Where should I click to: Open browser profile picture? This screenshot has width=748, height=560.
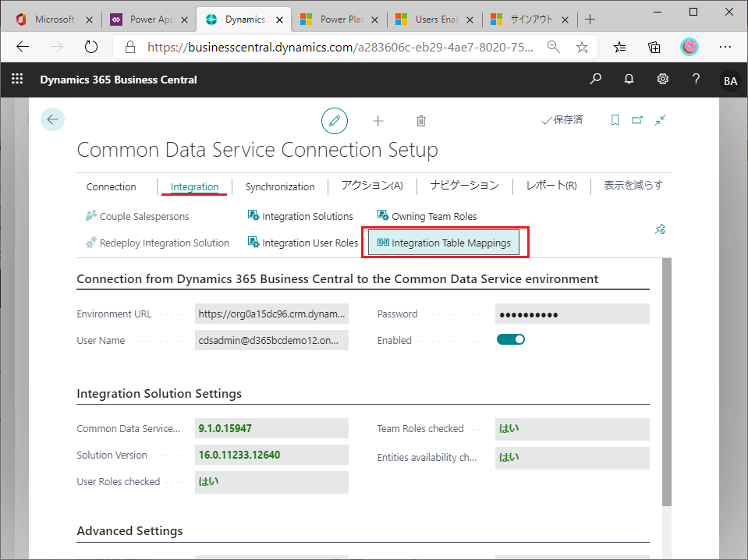click(x=690, y=47)
